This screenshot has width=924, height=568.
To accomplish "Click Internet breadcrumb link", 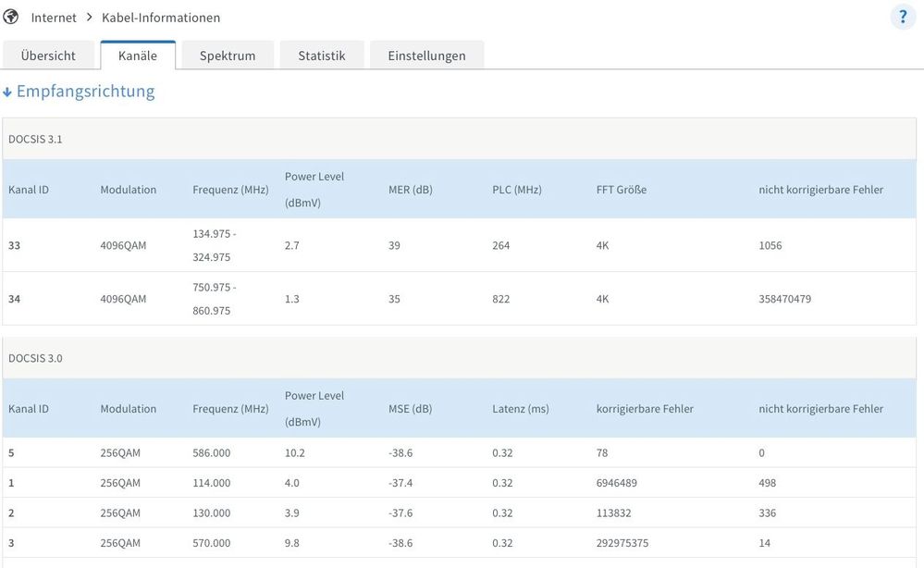I will (54, 18).
